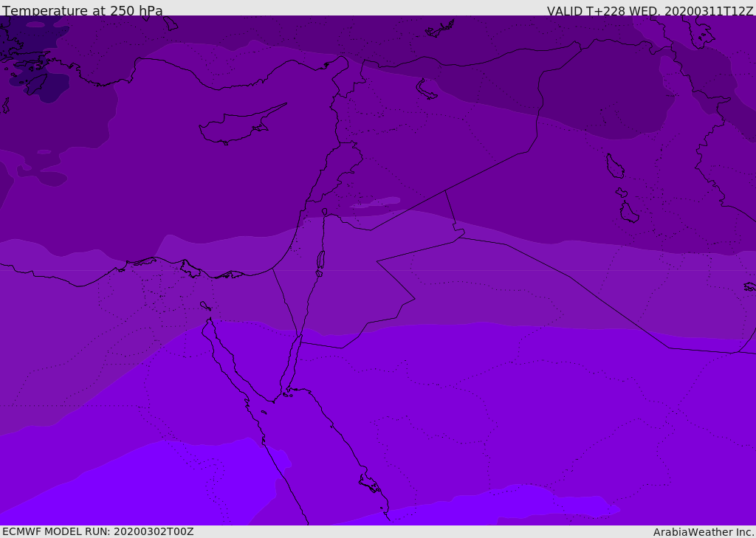756x538 pixels.
Task: Click the 'ECMWF MODEL RUN: 20200302T00Z' text
Action: (x=98, y=531)
